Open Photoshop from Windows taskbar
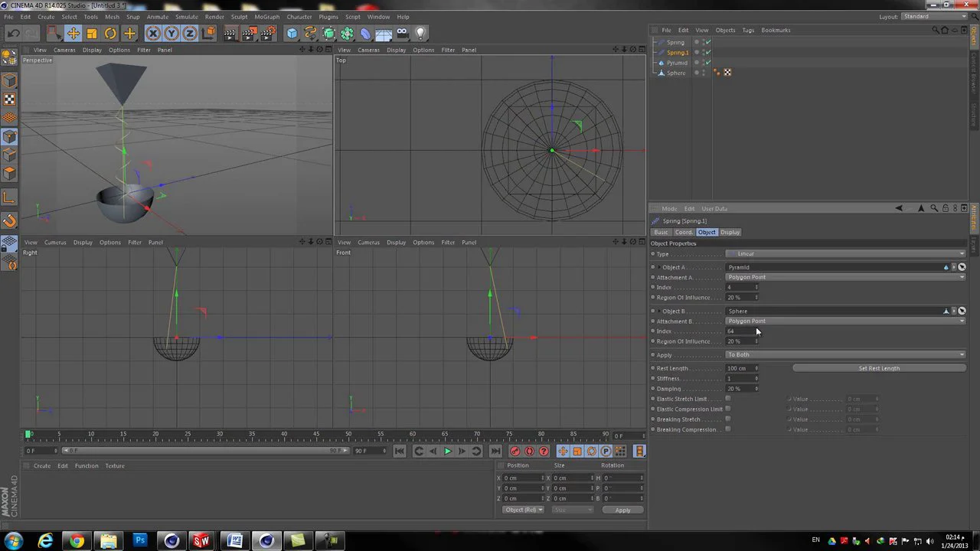The image size is (980, 551). point(139,540)
